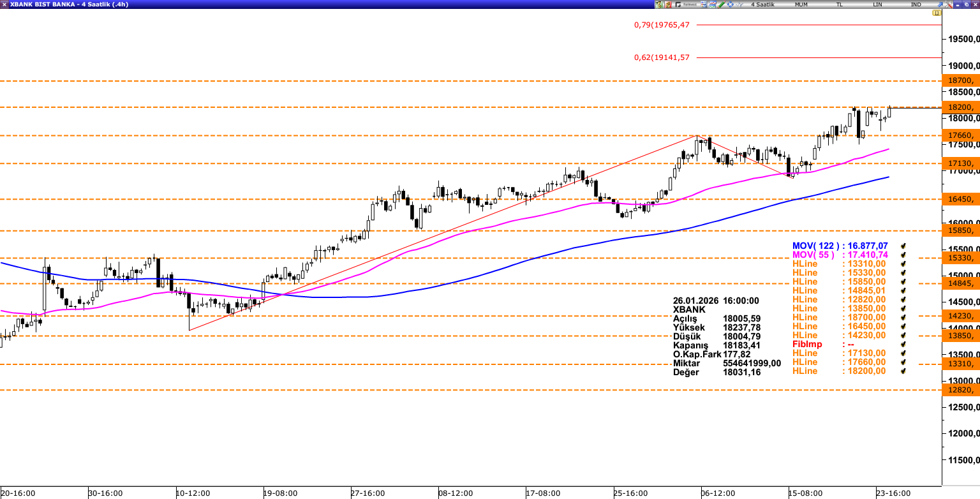Click the 18700 orange price label on axis
980x499 pixels.
click(x=960, y=80)
